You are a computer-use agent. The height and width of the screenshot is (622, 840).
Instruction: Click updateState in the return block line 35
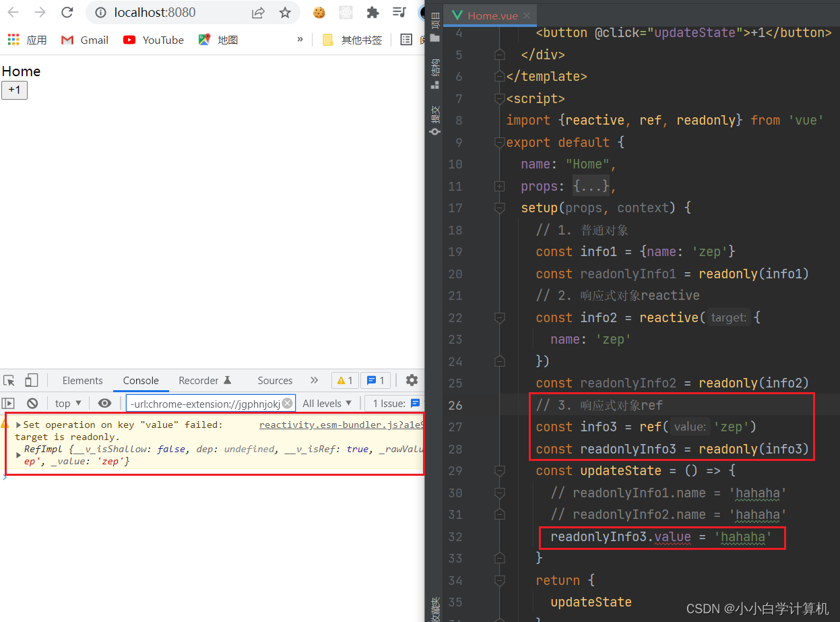[591, 602]
